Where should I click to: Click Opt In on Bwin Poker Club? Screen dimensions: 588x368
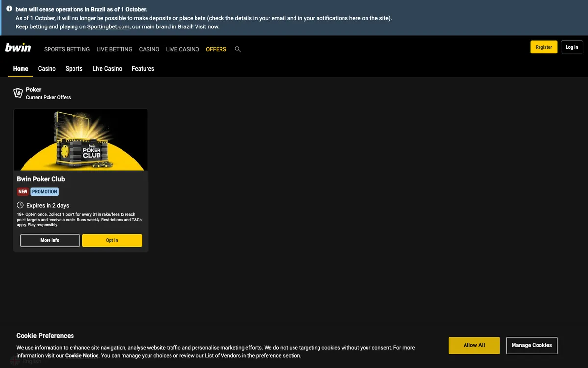[112, 240]
